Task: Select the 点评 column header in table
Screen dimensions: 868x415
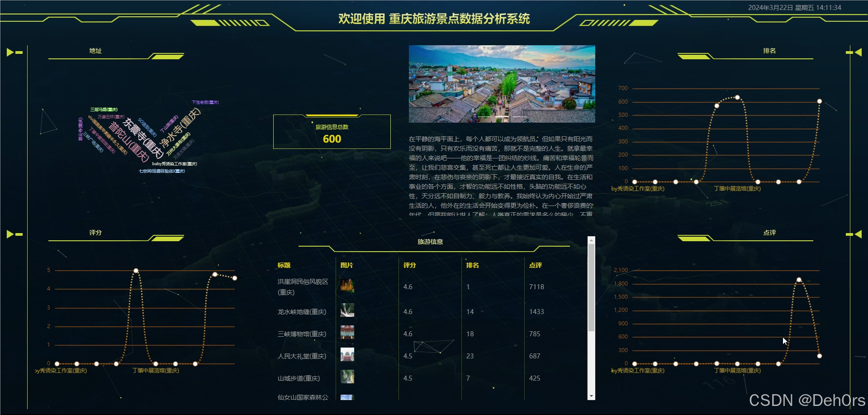Action: (535, 265)
